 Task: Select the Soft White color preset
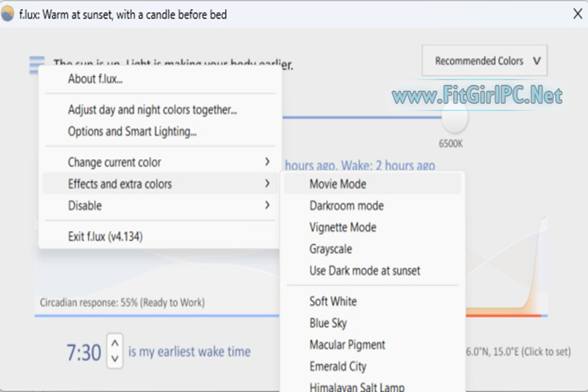point(332,301)
